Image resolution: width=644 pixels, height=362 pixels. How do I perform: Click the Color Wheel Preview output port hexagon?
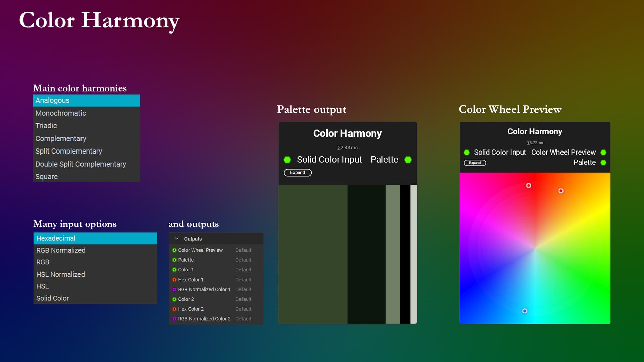(603, 153)
